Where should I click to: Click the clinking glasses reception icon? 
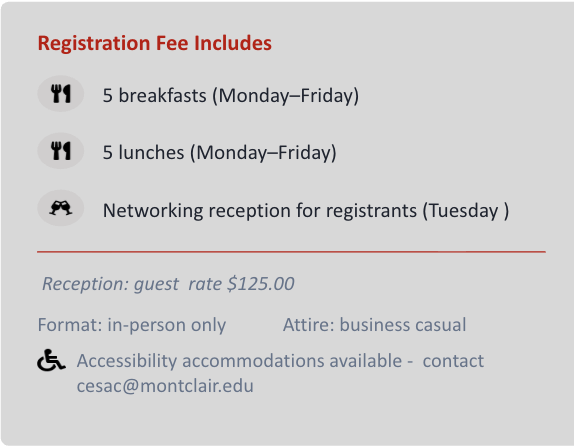(61, 208)
